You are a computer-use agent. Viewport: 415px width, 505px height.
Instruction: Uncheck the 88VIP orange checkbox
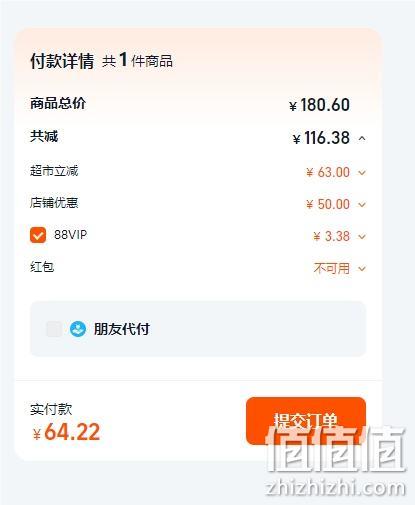38,235
